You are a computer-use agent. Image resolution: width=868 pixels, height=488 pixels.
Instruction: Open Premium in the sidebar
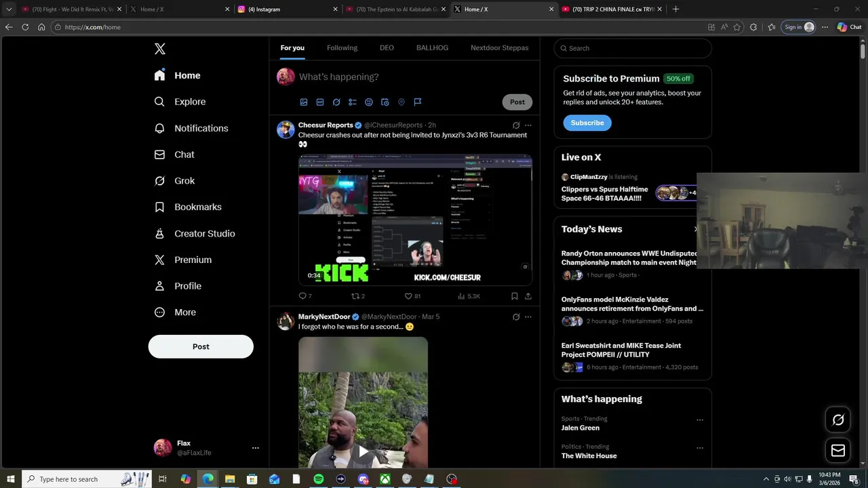[183, 260]
